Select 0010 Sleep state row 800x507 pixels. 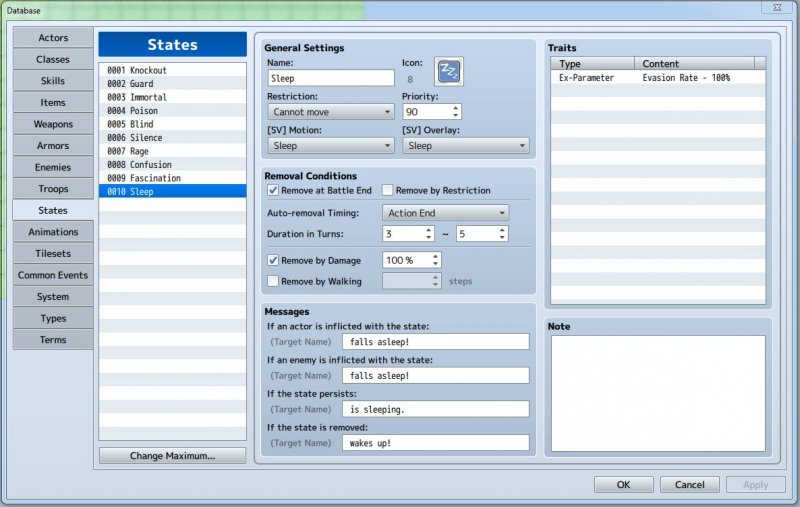[x=172, y=191]
